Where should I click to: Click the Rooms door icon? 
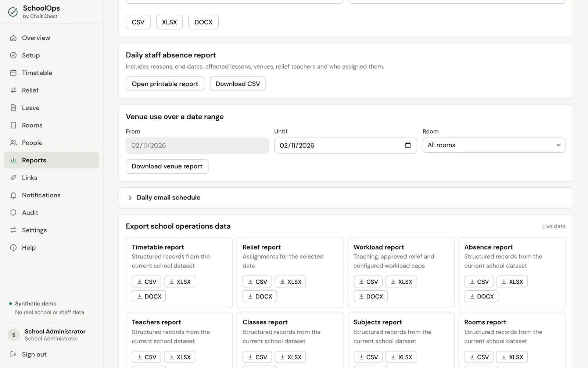(13, 125)
